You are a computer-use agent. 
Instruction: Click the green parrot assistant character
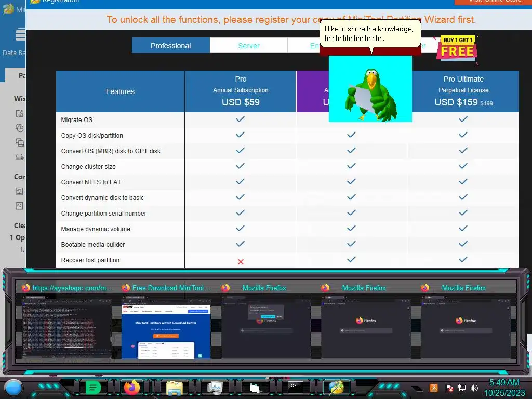tap(370, 95)
